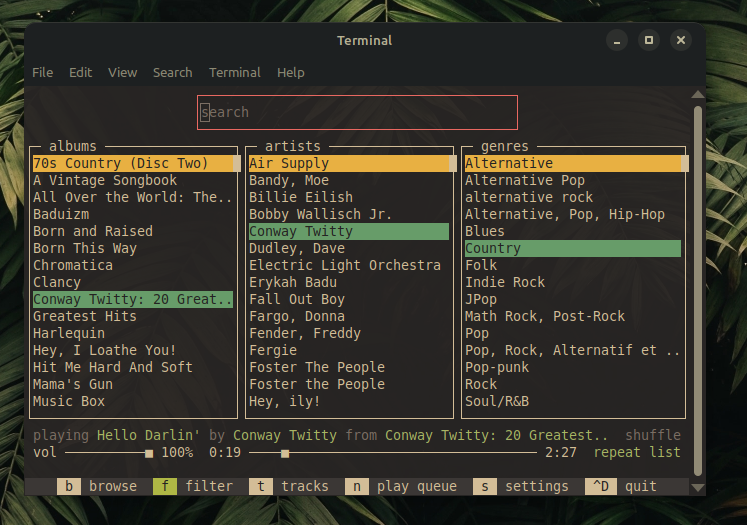Select genre Soul/R&B
Image resolution: width=747 pixels, height=525 pixels.
[x=573, y=401]
